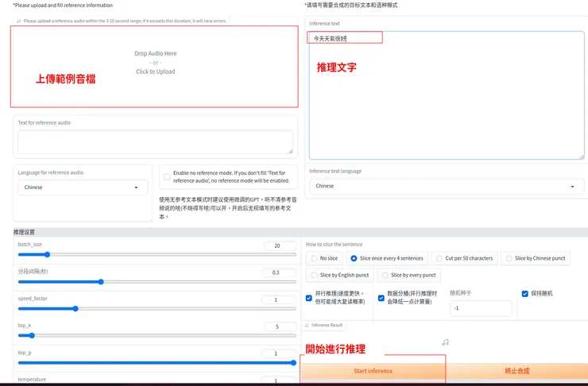The image size is (588, 386).
Task: Click the top_p slider track
Action: click(x=157, y=363)
